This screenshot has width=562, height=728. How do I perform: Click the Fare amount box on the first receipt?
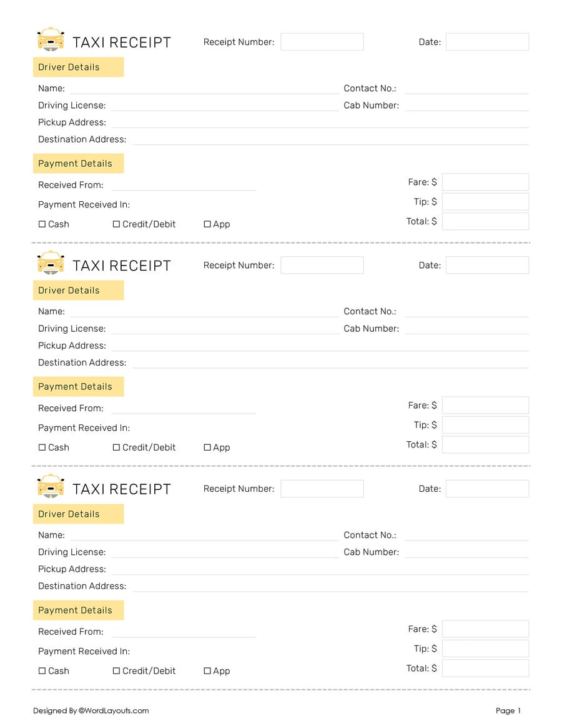coord(485,182)
